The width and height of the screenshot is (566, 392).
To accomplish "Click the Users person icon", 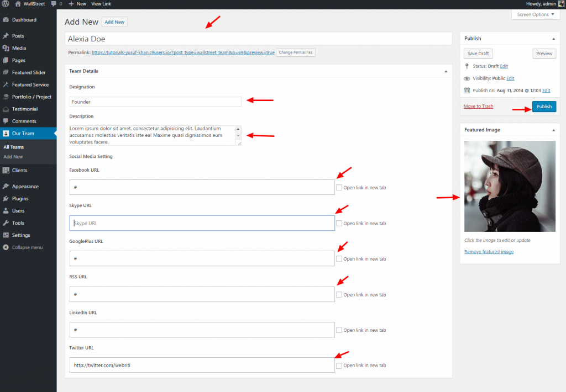I will tap(6, 210).
